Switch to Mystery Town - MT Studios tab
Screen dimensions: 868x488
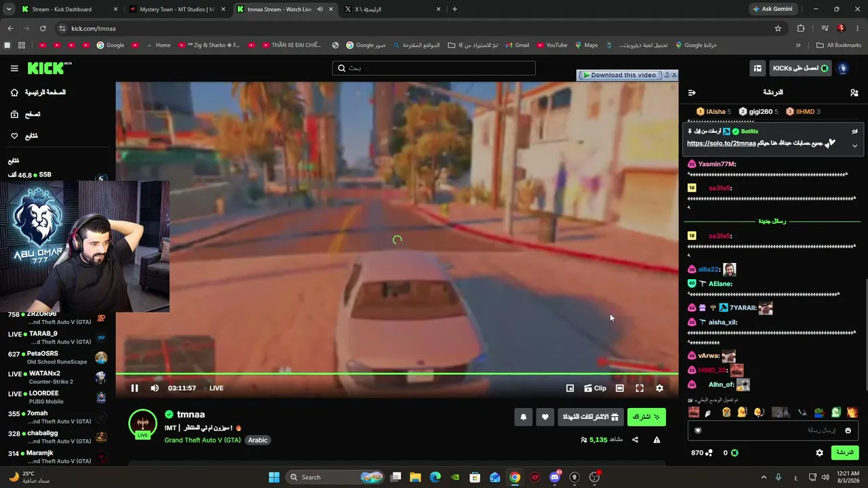pyautogui.click(x=177, y=9)
